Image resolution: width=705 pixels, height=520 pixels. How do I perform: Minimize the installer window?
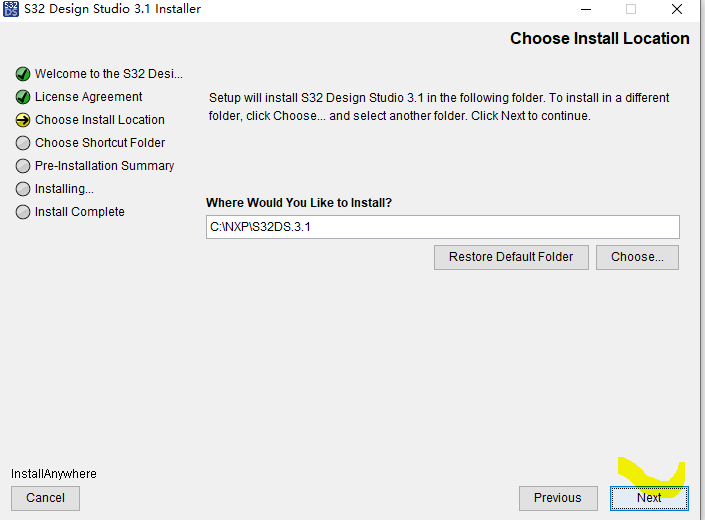(584, 10)
